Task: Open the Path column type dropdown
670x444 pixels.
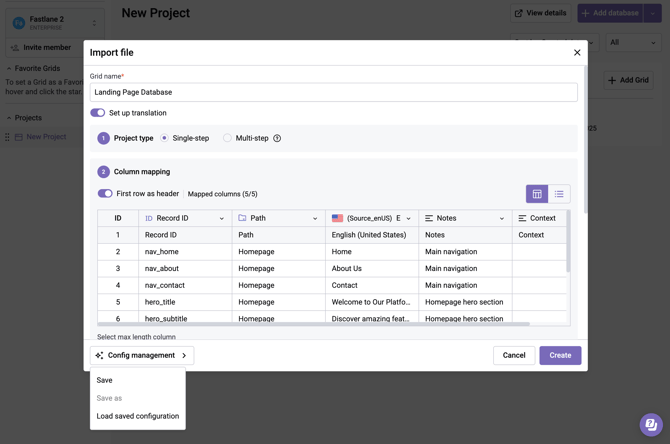Action: pos(315,218)
